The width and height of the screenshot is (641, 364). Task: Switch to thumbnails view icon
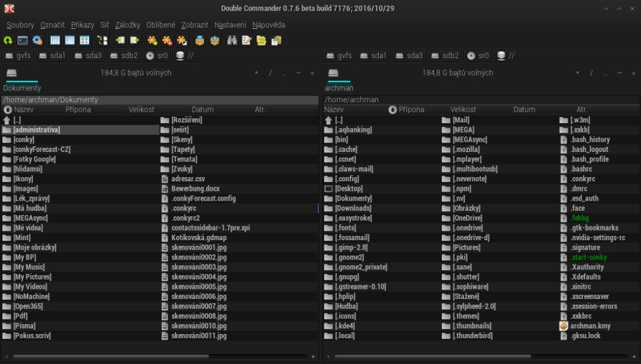[x=85, y=40]
